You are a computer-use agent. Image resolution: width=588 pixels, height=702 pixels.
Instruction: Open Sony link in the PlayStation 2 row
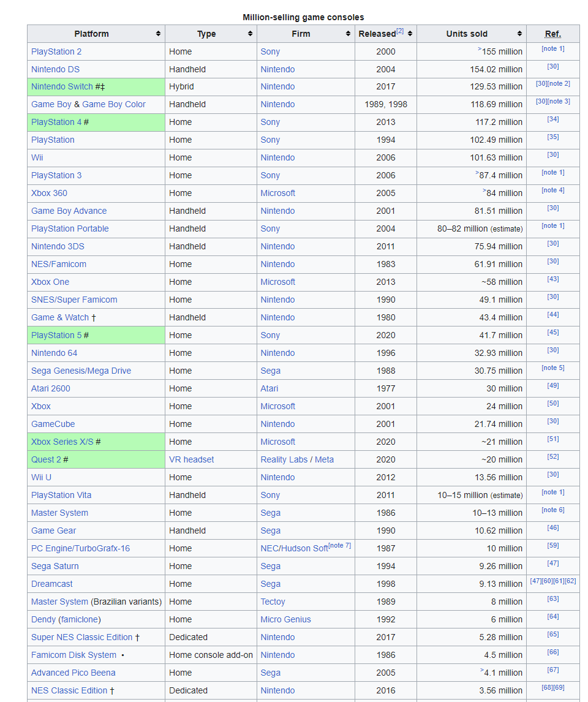tap(270, 51)
